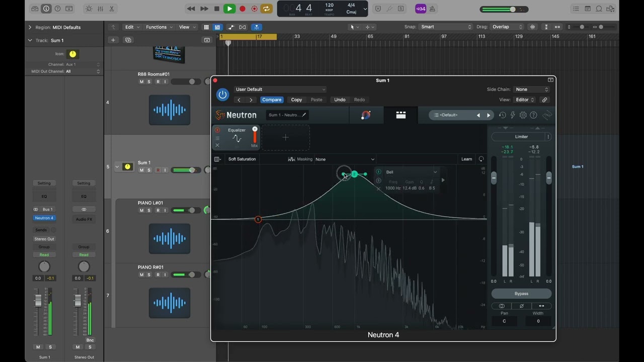Click the Fast Forward transport button

pyautogui.click(x=204, y=9)
